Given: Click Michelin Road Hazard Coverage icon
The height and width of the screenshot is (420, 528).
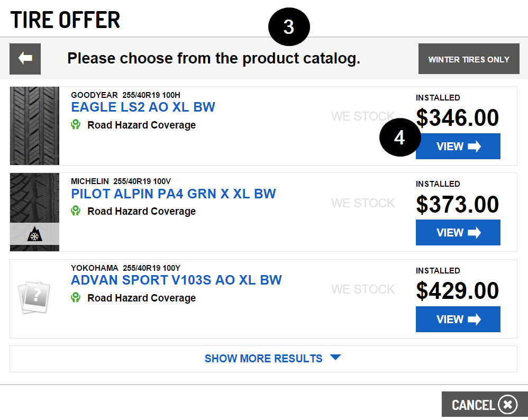Looking at the screenshot, I should coord(76,211).
